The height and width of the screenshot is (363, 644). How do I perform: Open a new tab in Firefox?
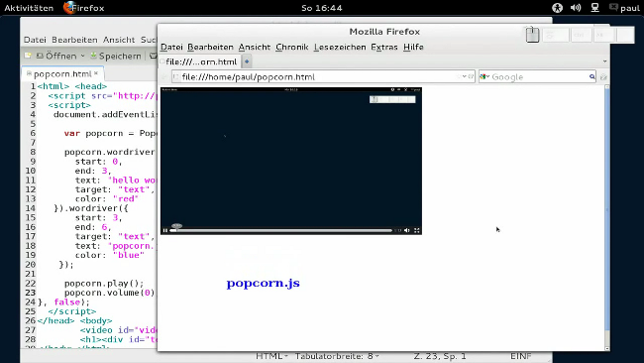(247, 61)
